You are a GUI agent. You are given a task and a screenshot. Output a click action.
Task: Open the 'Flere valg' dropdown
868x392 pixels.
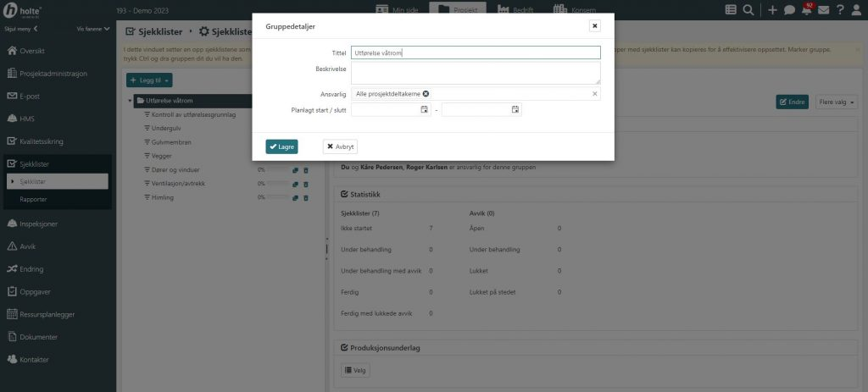[x=837, y=102]
